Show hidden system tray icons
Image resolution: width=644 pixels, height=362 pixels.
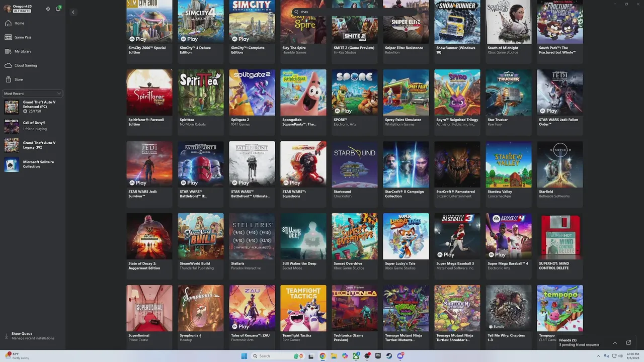[x=598, y=356]
